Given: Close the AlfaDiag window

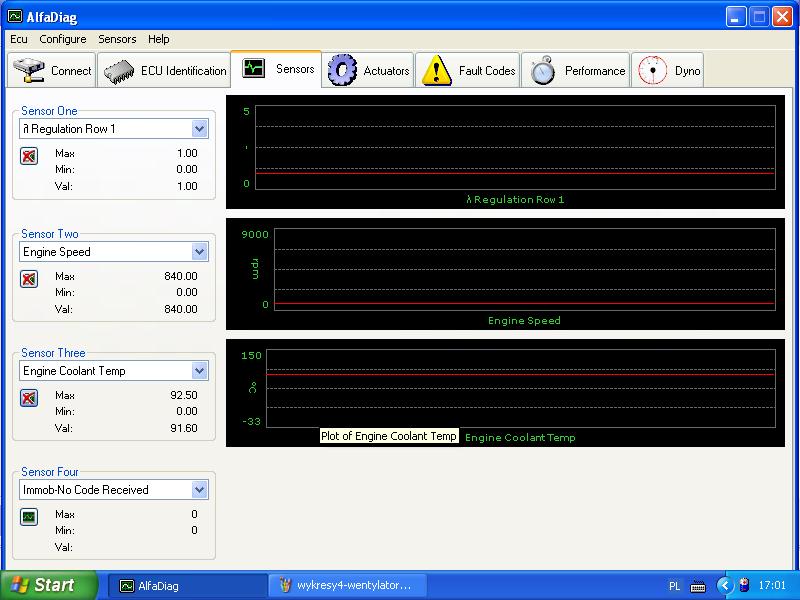Looking at the screenshot, I should (782, 17).
